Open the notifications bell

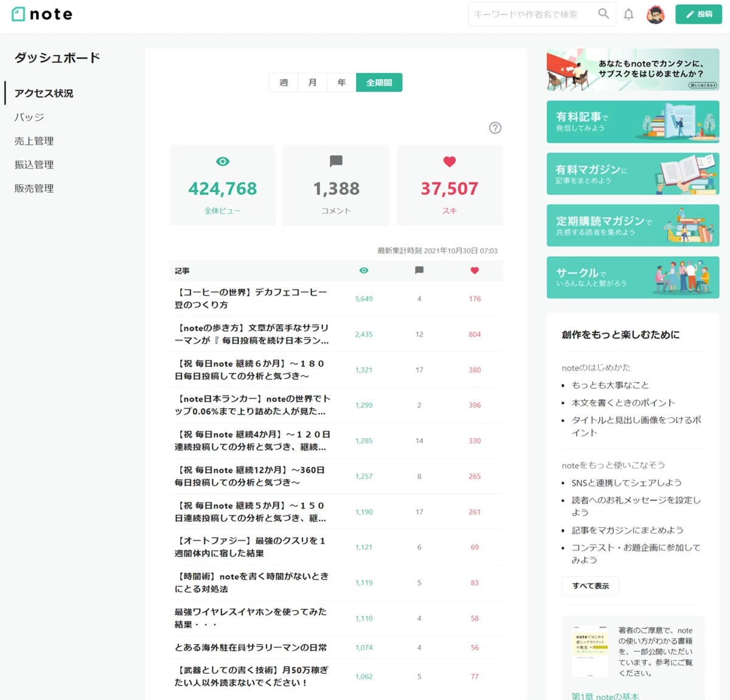(628, 14)
